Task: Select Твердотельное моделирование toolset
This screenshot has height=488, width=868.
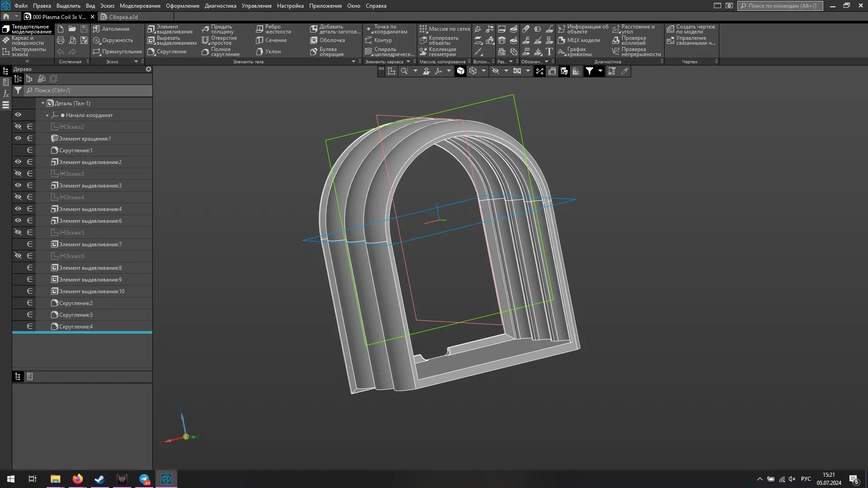Action: coord(27,29)
